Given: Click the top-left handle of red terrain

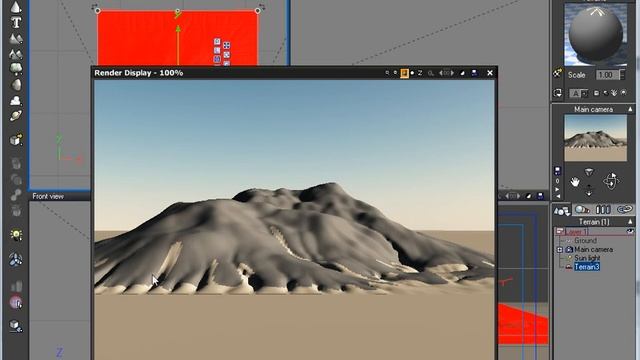Looking at the screenshot, I should coord(98,11).
